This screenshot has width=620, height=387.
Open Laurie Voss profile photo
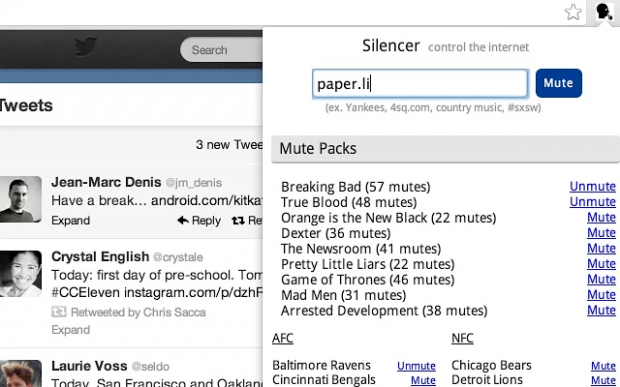tap(21, 374)
